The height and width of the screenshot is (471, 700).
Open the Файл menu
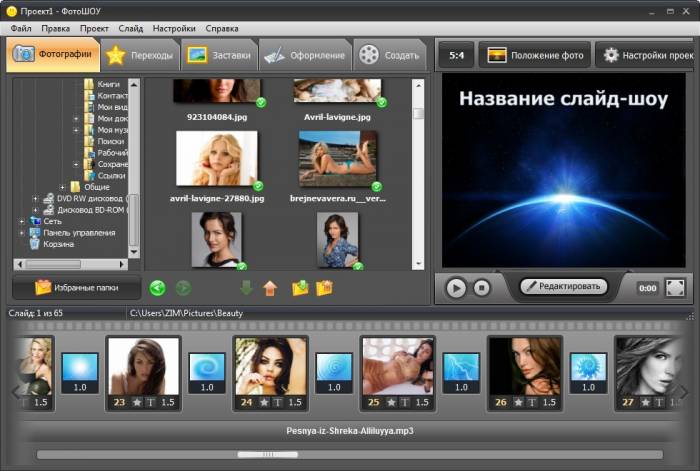21,29
